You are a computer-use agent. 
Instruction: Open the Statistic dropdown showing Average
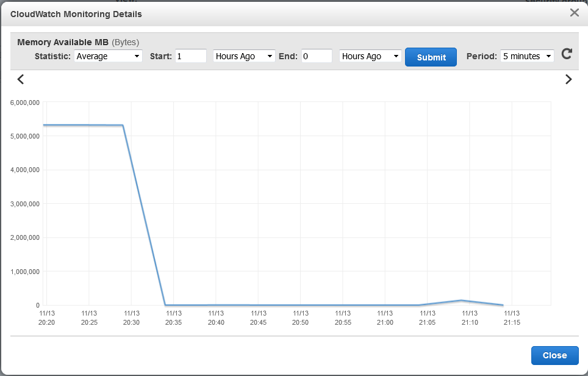tap(108, 56)
